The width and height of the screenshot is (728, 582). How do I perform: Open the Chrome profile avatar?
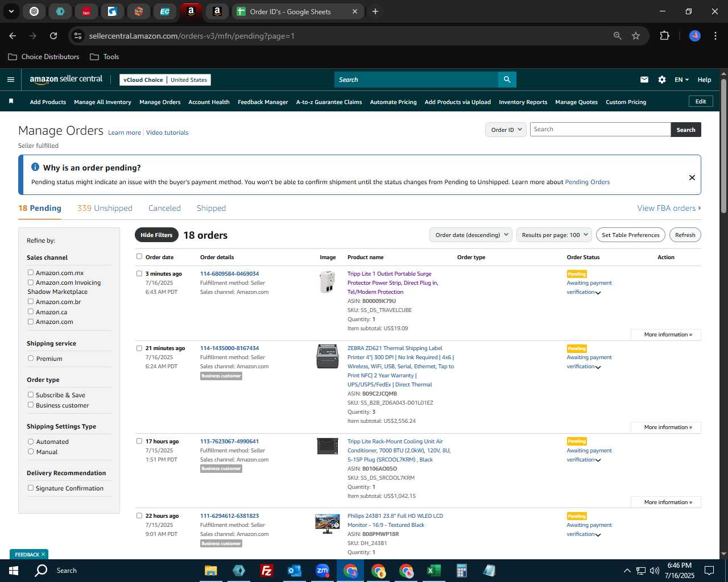[695, 36]
